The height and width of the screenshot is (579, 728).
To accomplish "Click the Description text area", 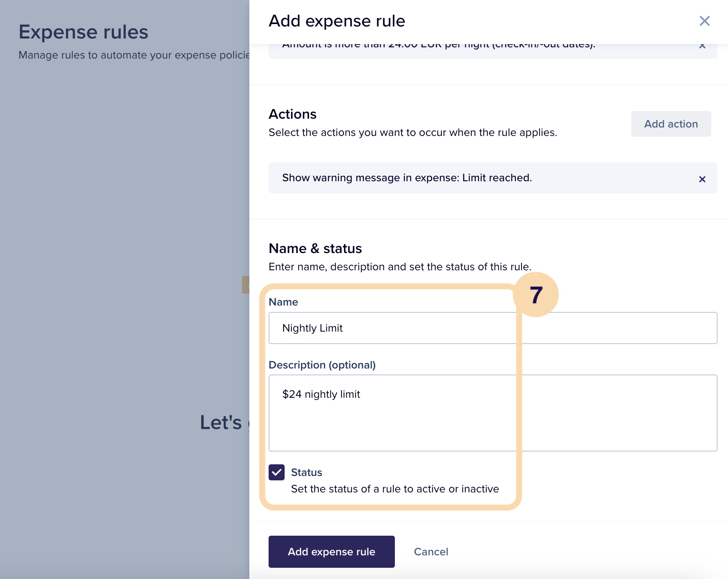I will (x=493, y=413).
